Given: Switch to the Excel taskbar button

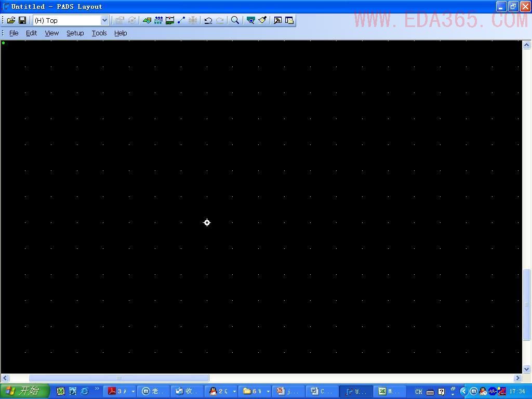Looking at the screenshot, I should [389, 391].
